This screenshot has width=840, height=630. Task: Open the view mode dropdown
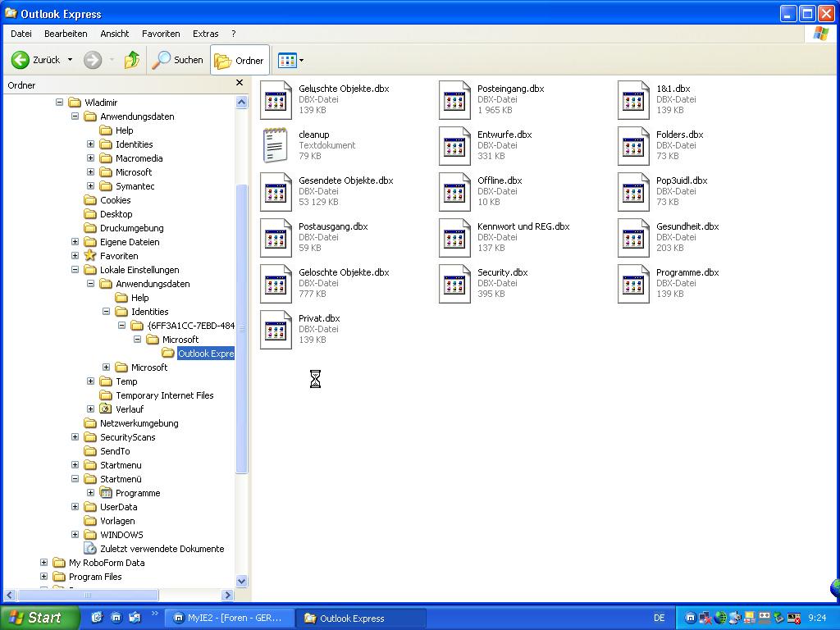click(x=291, y=60)
